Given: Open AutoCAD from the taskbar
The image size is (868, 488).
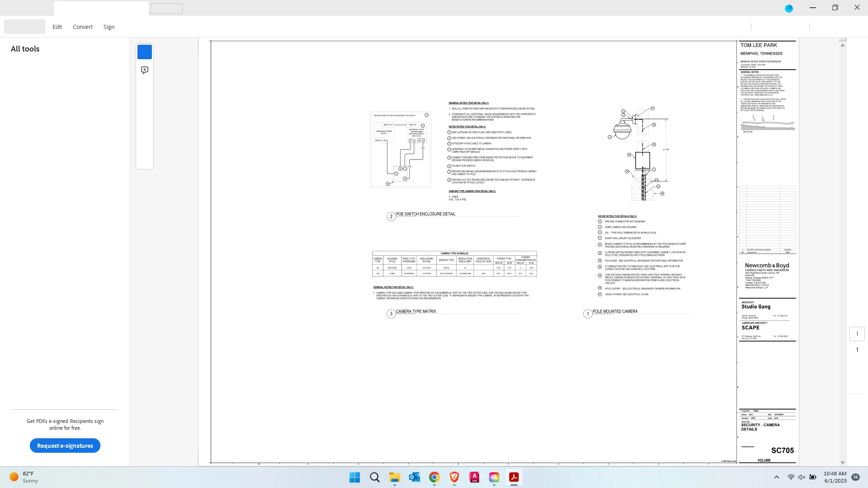Looking at the screenshot, I should tap(474, 477).
